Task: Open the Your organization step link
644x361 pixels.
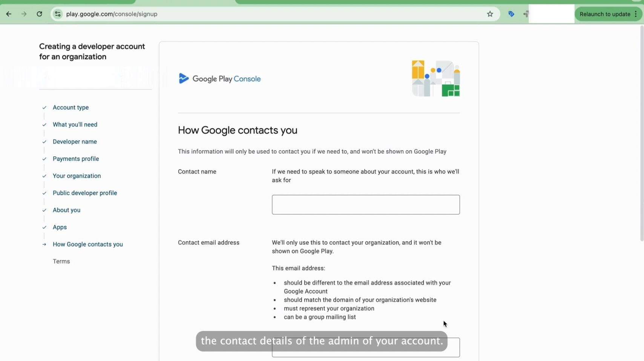Action: point(77,176)
